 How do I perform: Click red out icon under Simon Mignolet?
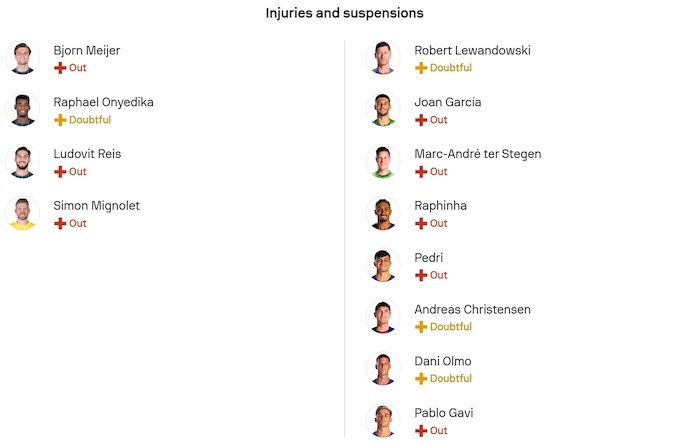click(x=60, y=223)
